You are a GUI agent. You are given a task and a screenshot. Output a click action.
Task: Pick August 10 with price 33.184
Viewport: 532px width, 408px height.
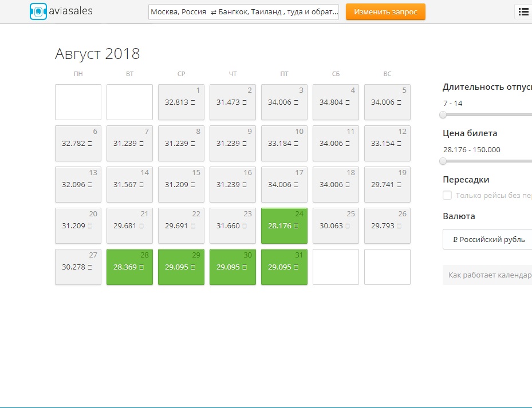coord(284,144)
